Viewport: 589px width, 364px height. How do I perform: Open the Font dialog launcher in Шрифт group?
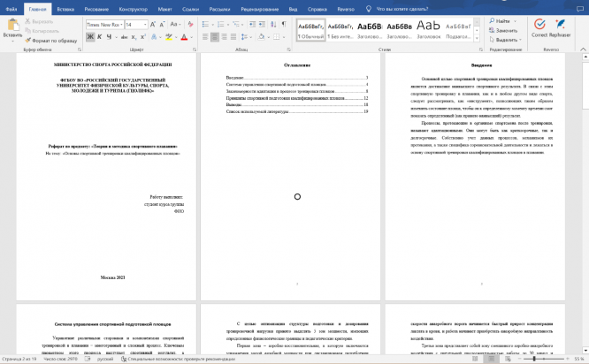pos(195,49)
